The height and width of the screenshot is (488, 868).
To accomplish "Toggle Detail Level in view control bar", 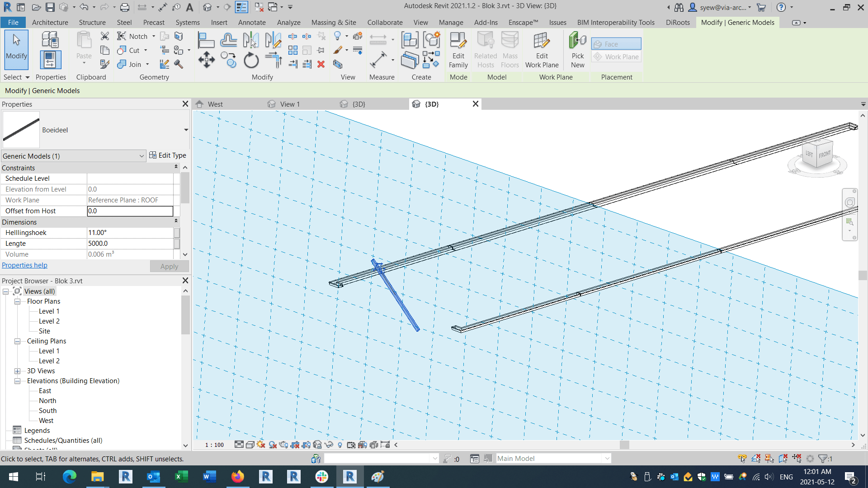I will coord(239,445).
